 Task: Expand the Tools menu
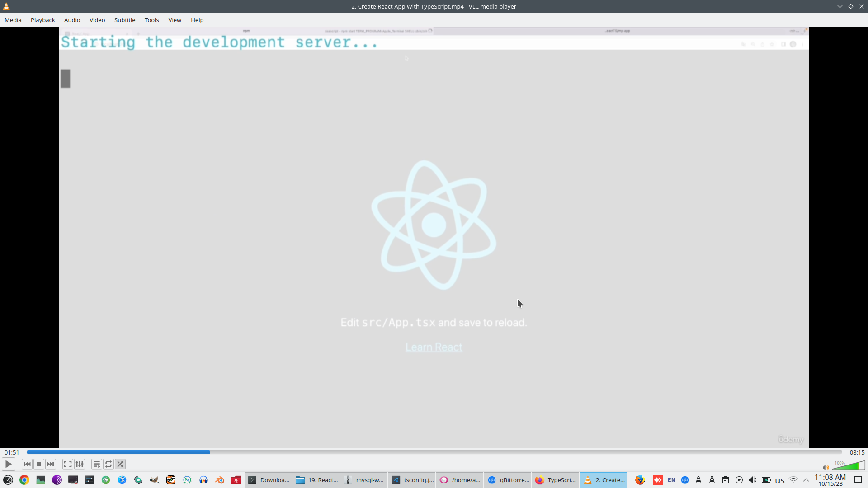[x=151, y=20]
